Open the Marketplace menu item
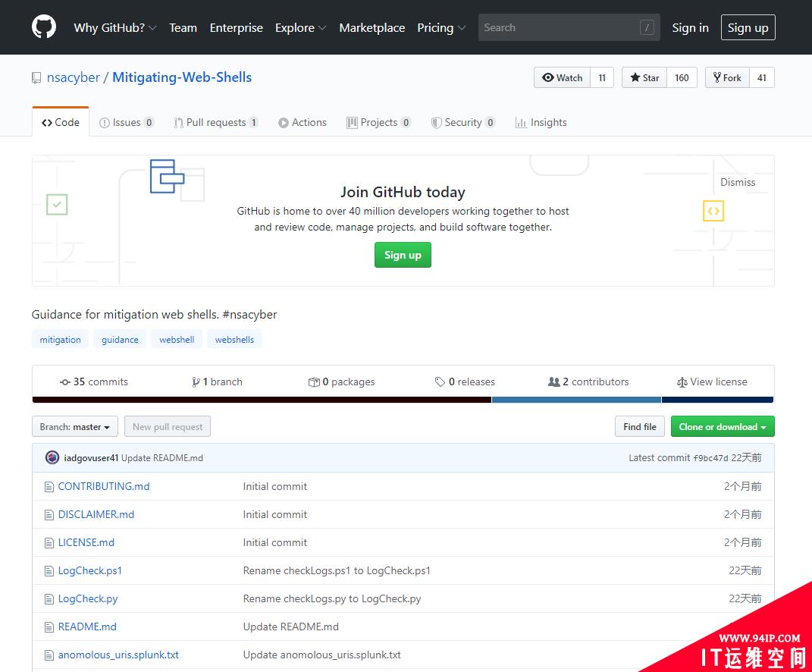The height and width of the screenshot is (672, 812). (372, 27)
